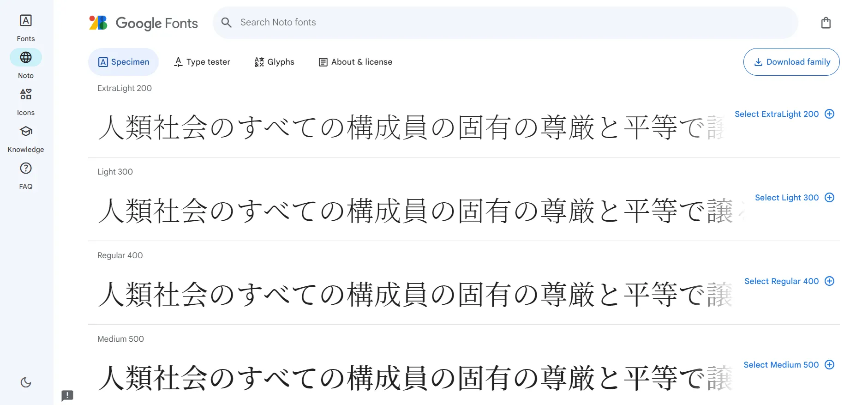Click the search magnifier icon

(226, 22)
